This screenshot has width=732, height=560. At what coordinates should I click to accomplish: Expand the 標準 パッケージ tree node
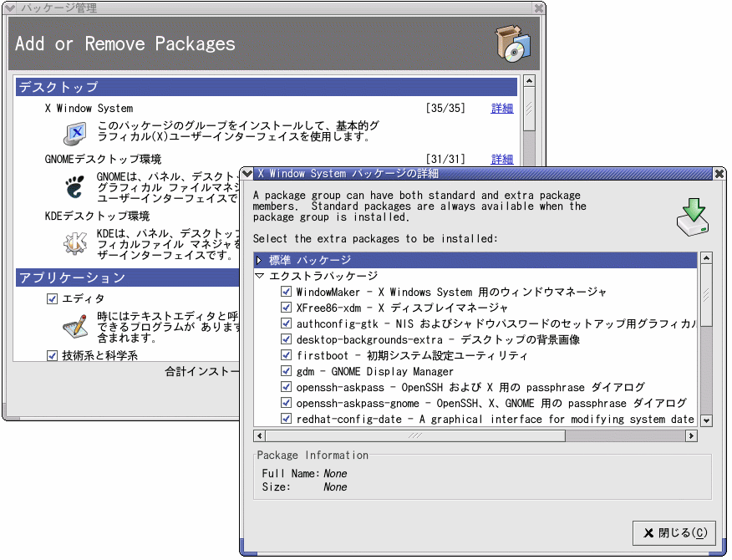(260, 260)
